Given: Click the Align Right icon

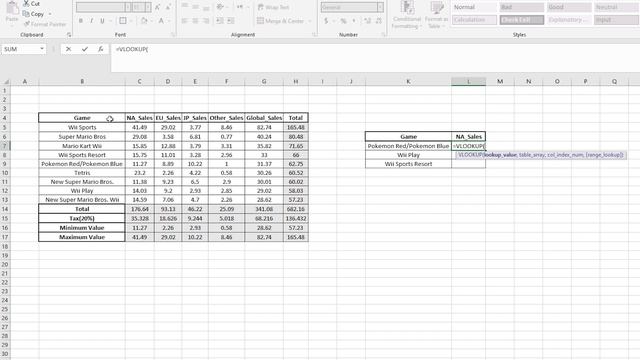Looking at the screenshot, I should tap(206, 21).
